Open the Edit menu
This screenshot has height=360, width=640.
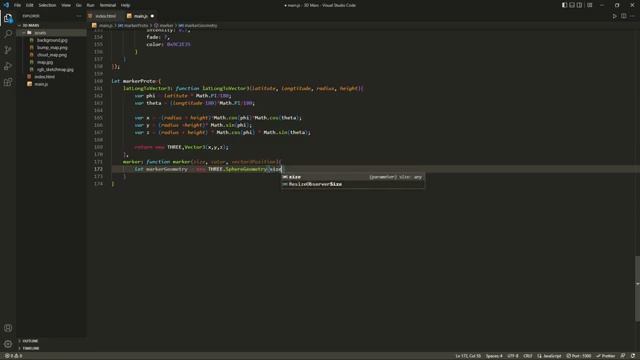click(x=29, y=5)
